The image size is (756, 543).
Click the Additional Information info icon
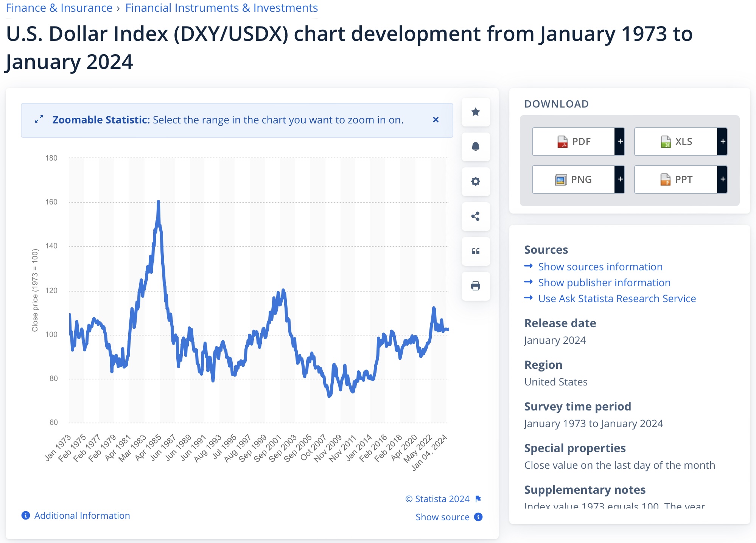click(x=26, y=515)
